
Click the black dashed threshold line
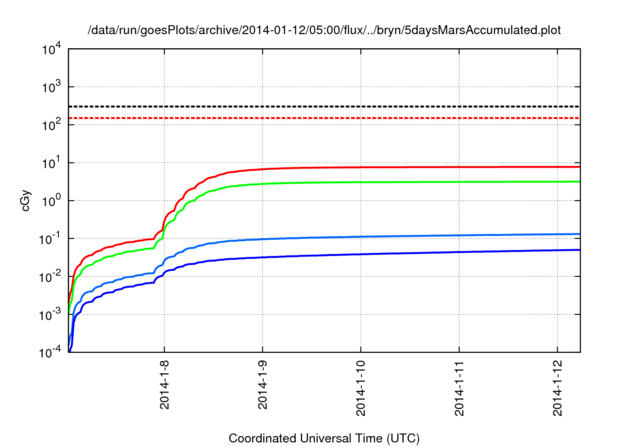point(324,106)
